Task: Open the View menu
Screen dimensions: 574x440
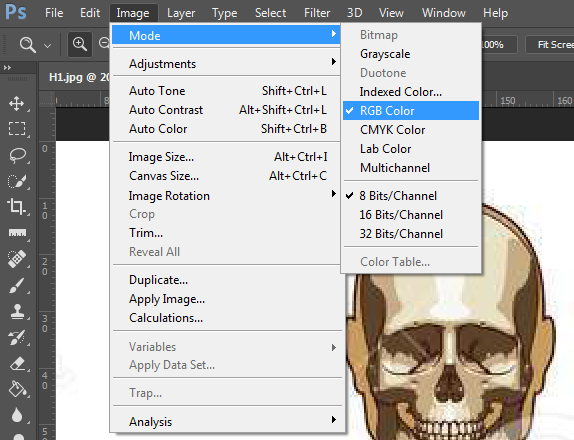Action: click(x=391, y=13)
